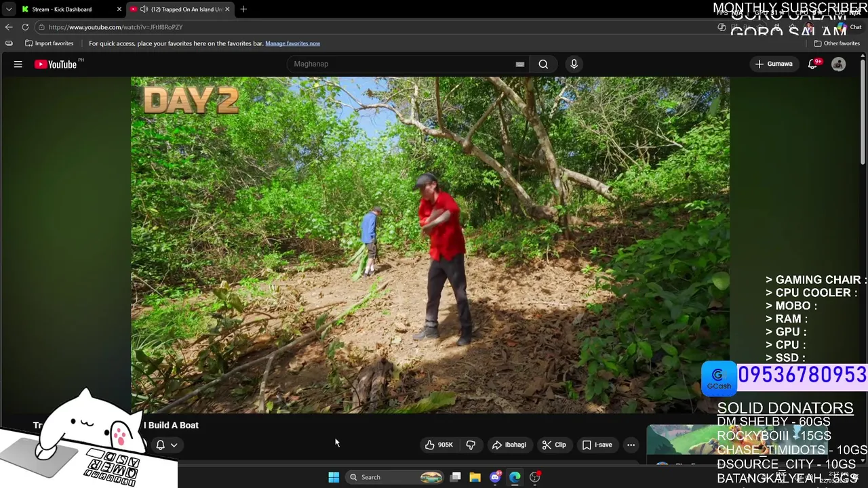Open the YouTube account avatar menu
Viewport: 868px width, 488px height.
tap(839, 64)
